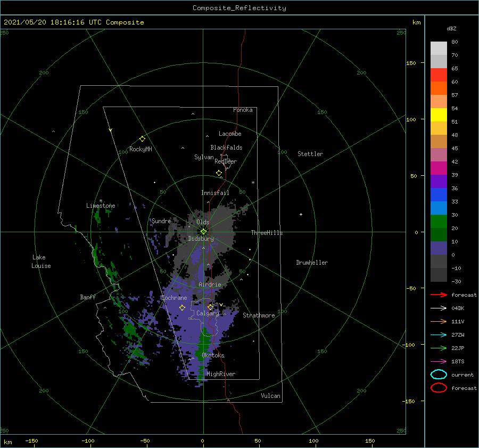The image size is (479, 448).
Task: Click the red forecast ellipse legend icon
Action: pos(439,388)
